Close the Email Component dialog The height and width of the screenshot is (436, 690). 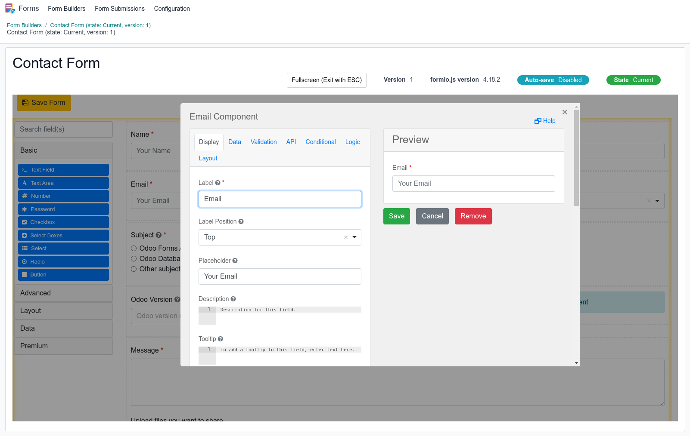pyautogui.click(x=564, y=112)
